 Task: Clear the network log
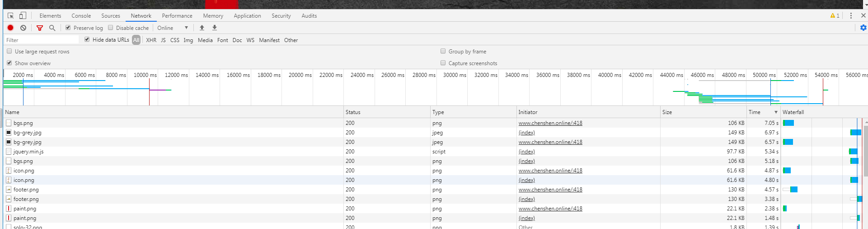[23, 28]
